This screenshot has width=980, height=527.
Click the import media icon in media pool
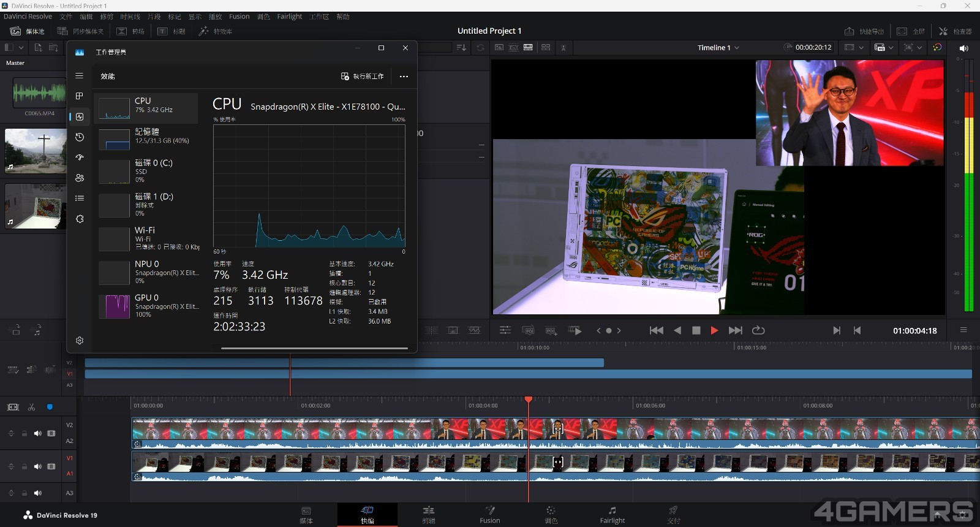tap(38, 47)
